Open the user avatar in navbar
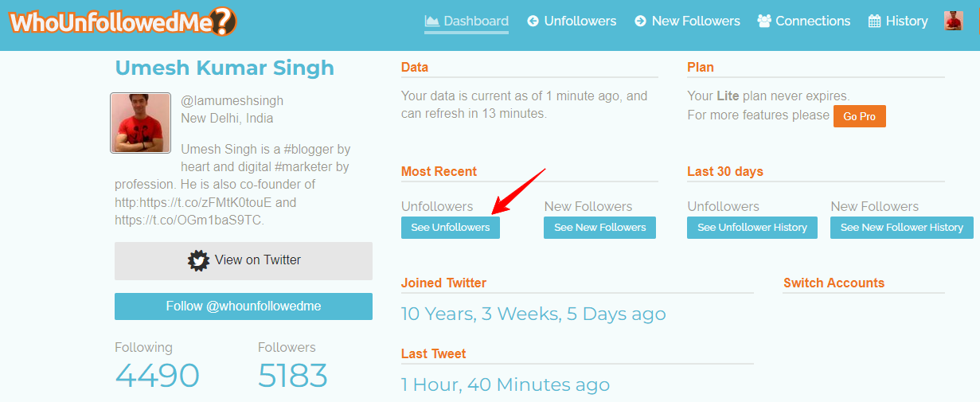Screen dimensions: 980x402 tap(953, 21)
